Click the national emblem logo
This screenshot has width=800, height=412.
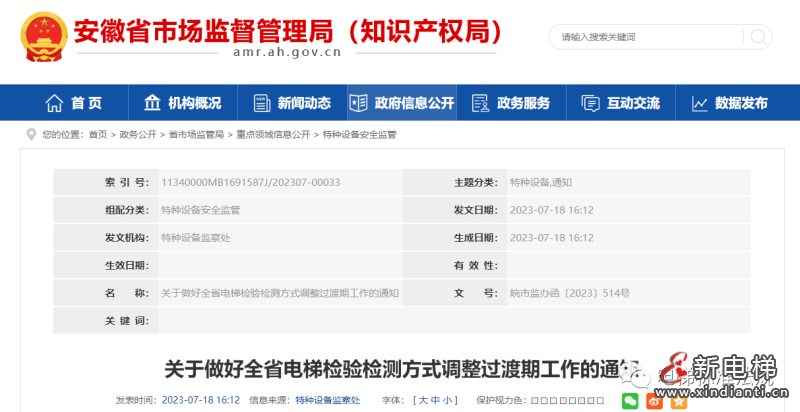pos(44,37)
